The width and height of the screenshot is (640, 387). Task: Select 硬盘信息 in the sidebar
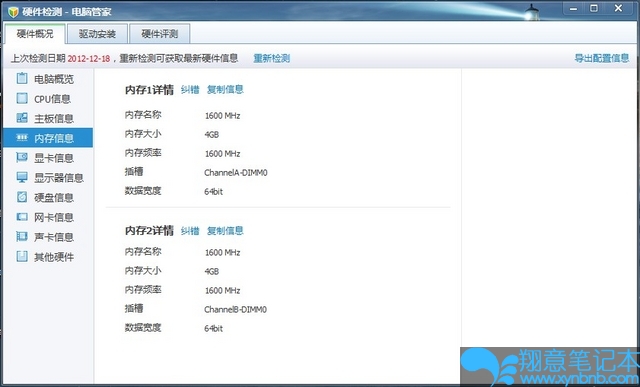coord(48,197)
